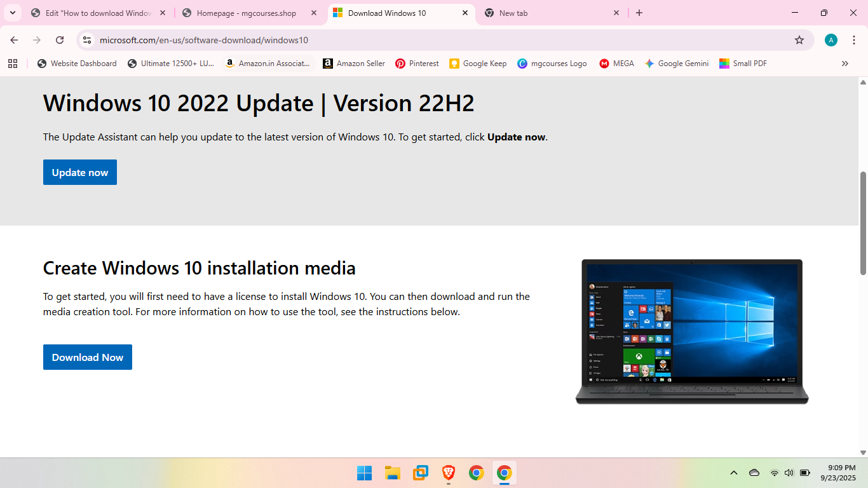Viewport: 868px width, 488px height.
Task: Open the Chrome profile avatar
Action: (831, 40)
